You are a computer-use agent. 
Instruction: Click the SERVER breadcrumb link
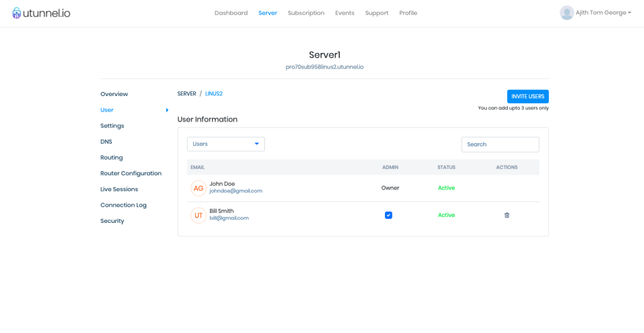pyautogui.click(x=186, y=94)
